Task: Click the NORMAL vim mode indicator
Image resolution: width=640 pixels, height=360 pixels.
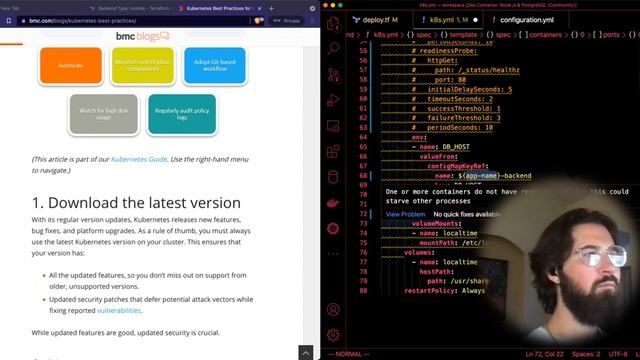Action: (x=349, y=354)
